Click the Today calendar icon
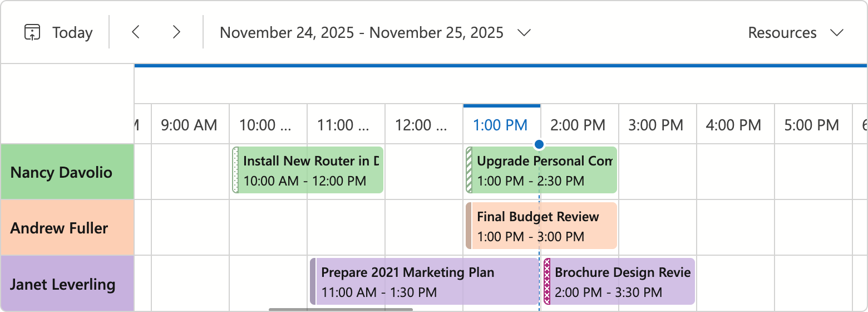868x312 pixels. click(32, 32)
